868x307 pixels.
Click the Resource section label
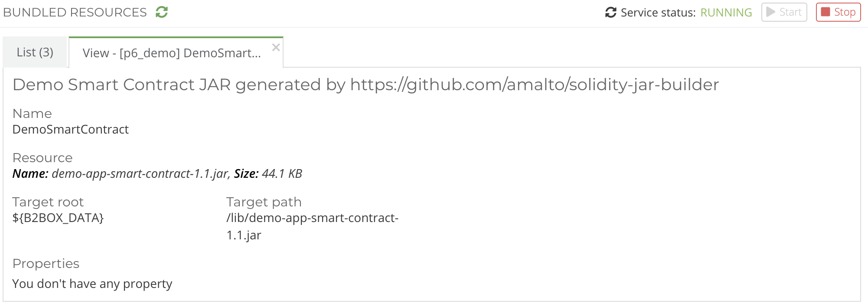(42, 158)
